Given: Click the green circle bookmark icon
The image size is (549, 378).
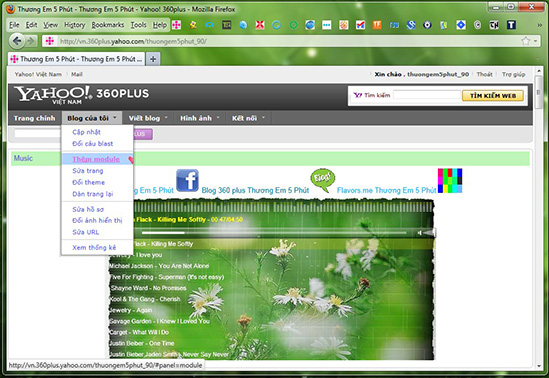Looking at the screenshot, I should point(293,25).
